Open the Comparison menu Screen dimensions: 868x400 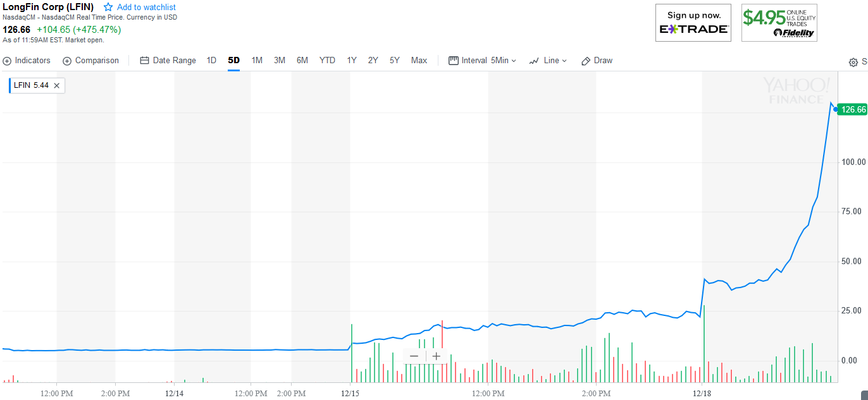pos(90,61)
